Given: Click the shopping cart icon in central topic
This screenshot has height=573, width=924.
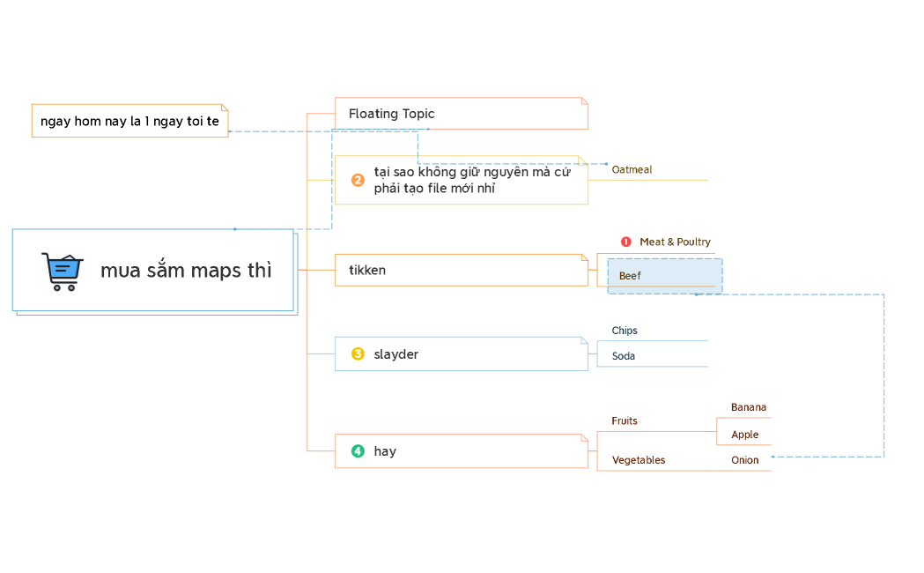Looking at the screenshot, I should (x=62, y=271).
